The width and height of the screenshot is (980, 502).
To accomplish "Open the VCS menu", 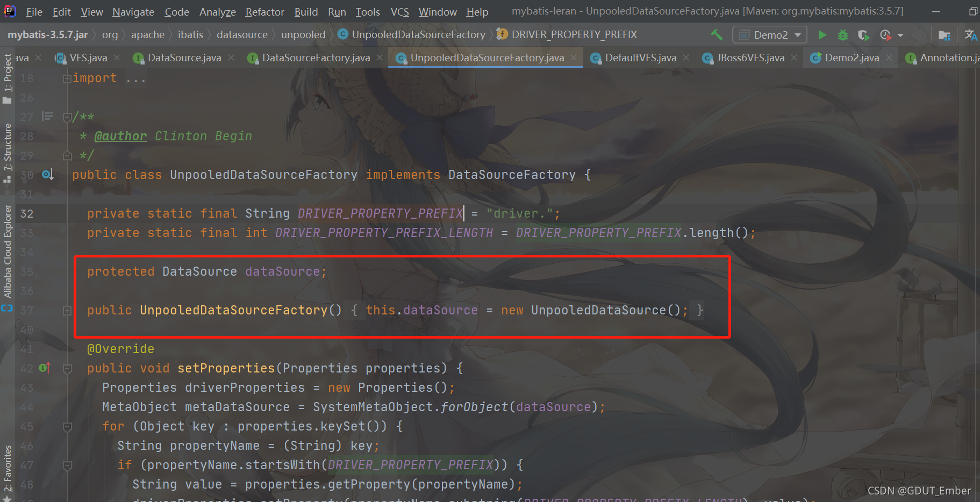I will pos(400,12).
